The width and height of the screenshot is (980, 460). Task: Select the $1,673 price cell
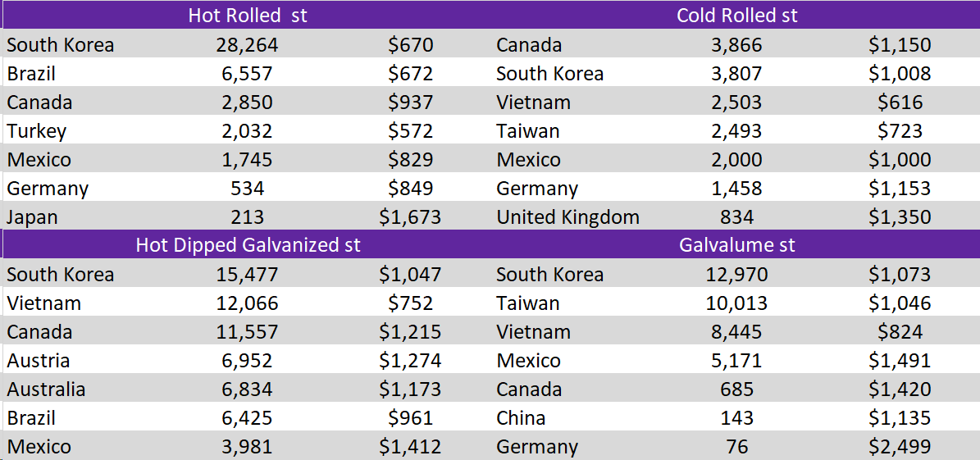tap(410, 217)
